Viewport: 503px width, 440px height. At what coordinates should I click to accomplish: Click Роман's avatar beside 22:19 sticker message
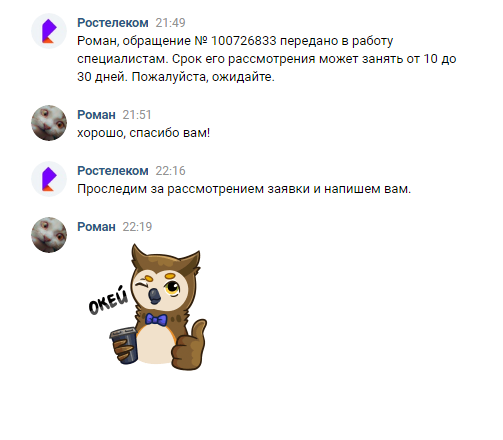pyautogui.click(x=49, y=235)
